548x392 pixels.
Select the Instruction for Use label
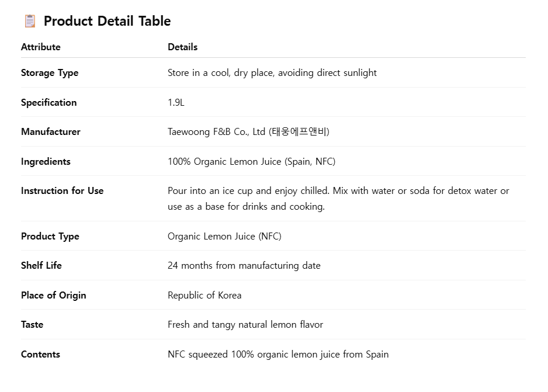pyautogui.click(x=62, y=190)
